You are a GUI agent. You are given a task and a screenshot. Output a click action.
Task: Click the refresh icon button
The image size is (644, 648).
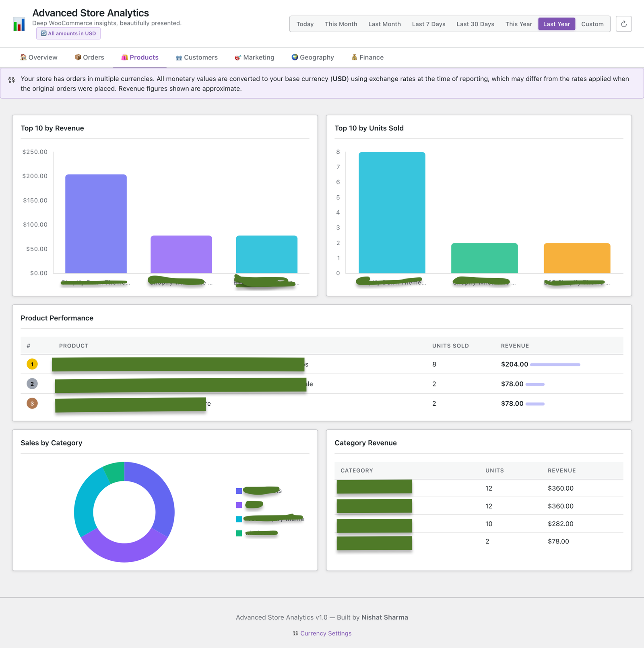(x=623, y=24)
